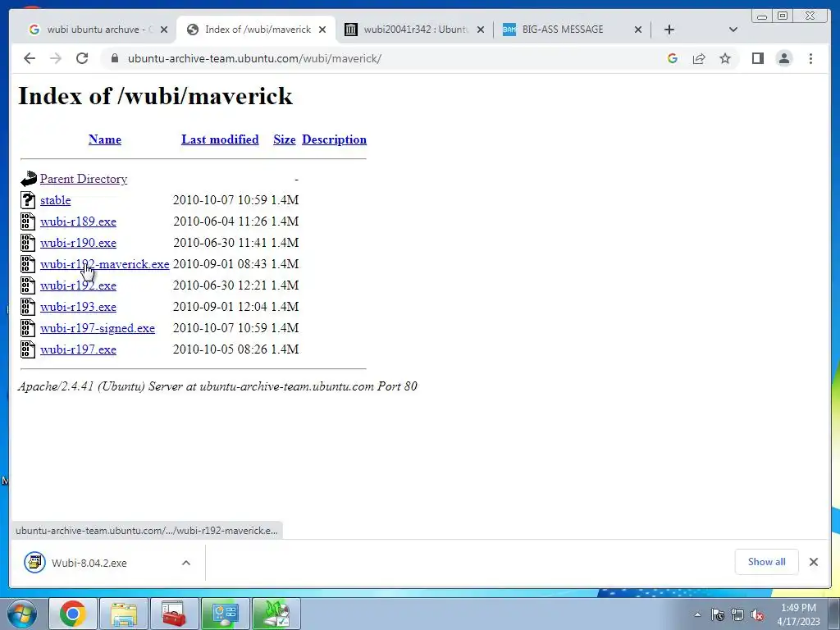
Task: Click the forward navigation arrow
Action: (x=56, y=58)
